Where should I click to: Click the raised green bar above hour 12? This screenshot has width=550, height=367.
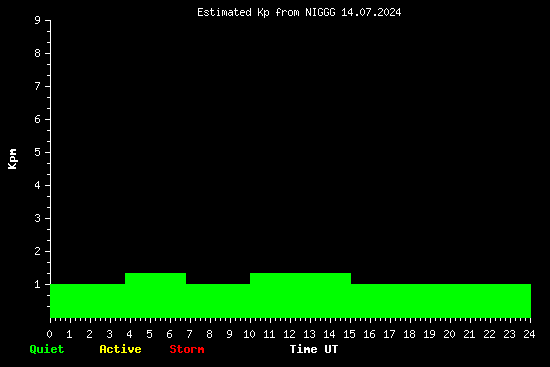[300, 295]
